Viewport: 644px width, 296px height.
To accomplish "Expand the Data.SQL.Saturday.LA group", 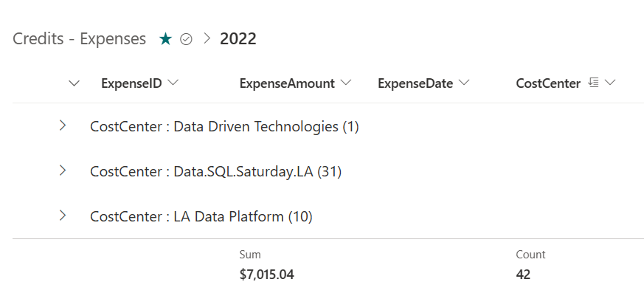I will point(63,171).
